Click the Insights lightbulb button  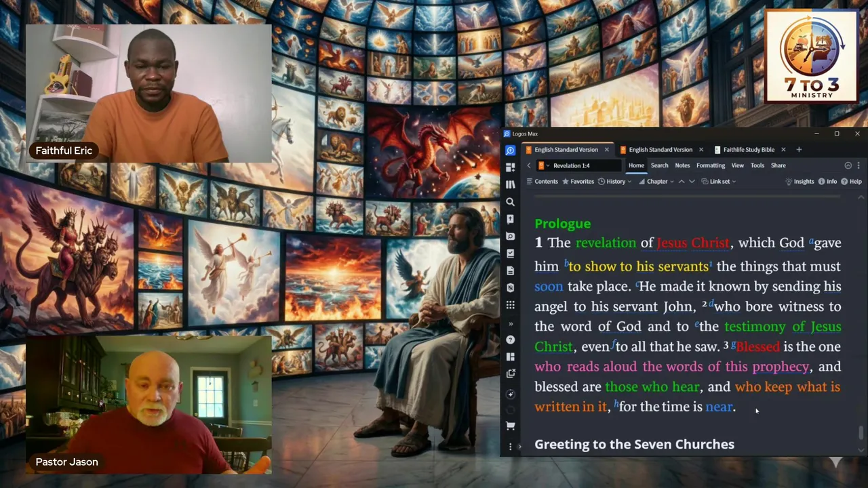coord(800,182)
